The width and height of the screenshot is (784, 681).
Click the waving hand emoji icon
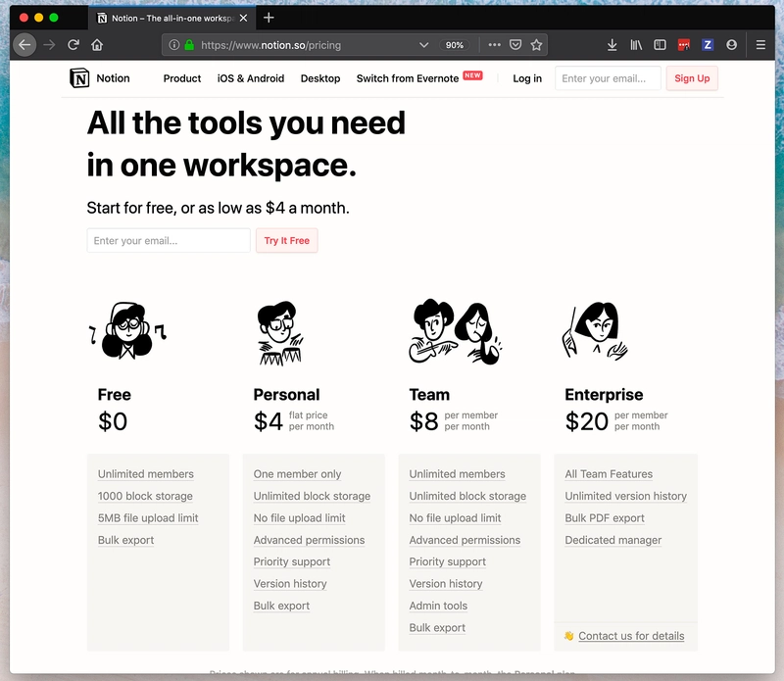(x=569, y=636)
